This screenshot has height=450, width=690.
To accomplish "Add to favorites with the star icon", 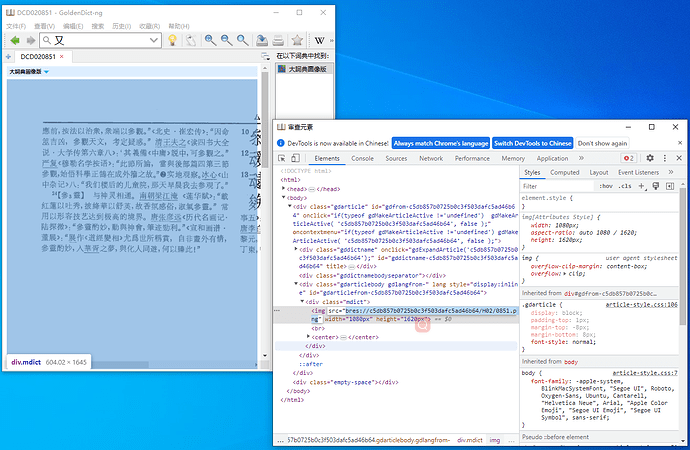I will [x=297, y=40].
